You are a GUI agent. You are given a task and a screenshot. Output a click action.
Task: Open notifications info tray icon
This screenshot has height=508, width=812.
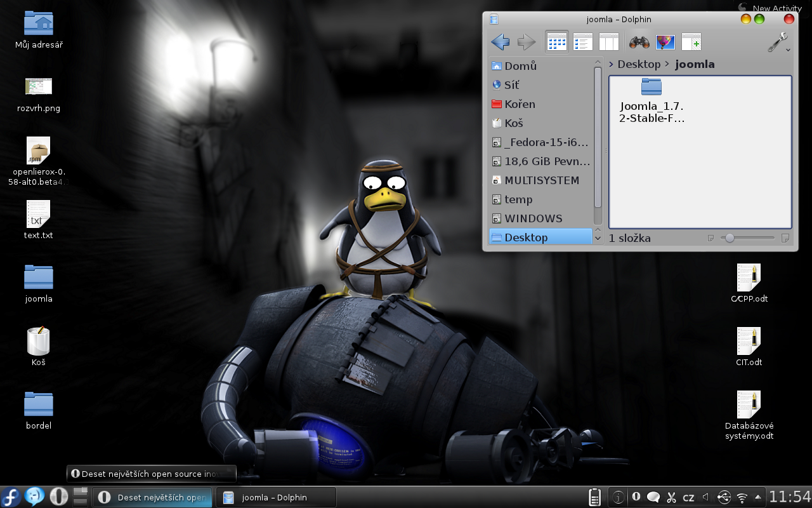tap(618, 497)
